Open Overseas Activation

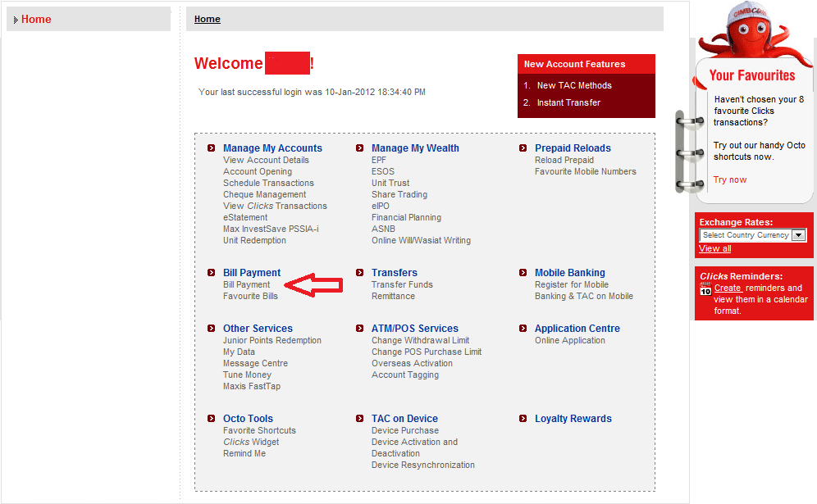(412, 363)
